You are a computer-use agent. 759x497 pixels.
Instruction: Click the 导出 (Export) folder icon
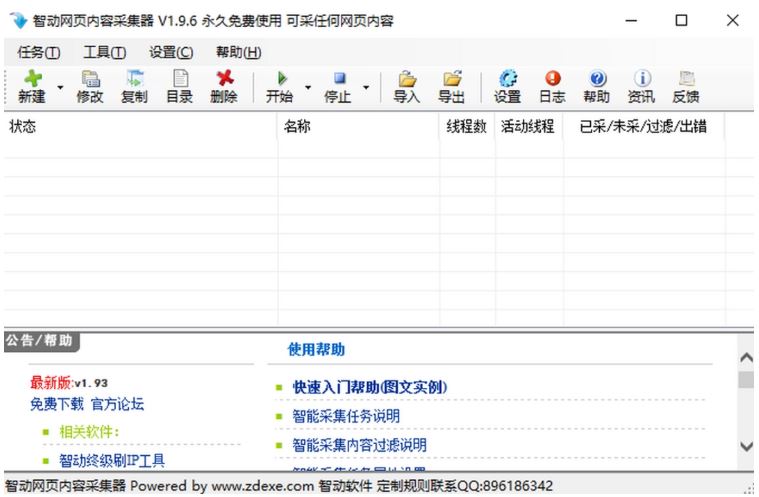click(452, 78)
